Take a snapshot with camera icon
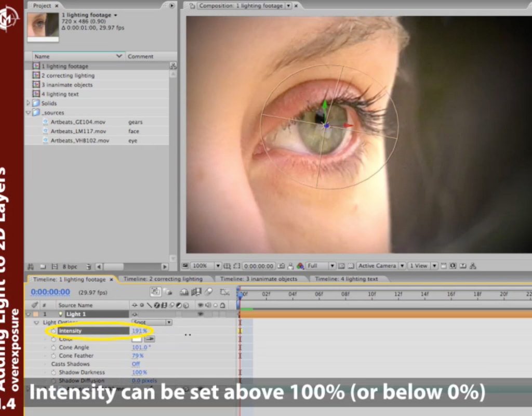The image size is (532, 416). pyautogui.click(x=281, y=266)
